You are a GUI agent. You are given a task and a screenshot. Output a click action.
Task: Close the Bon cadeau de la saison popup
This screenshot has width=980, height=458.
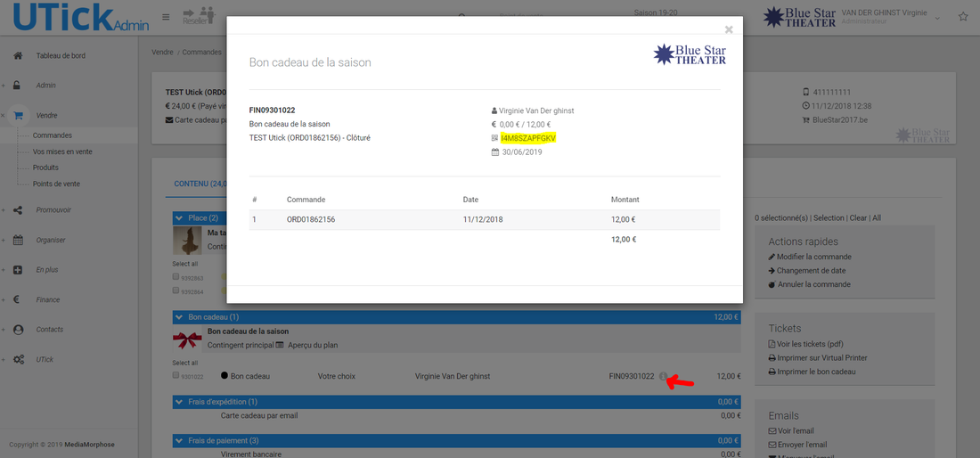point(729,29)
